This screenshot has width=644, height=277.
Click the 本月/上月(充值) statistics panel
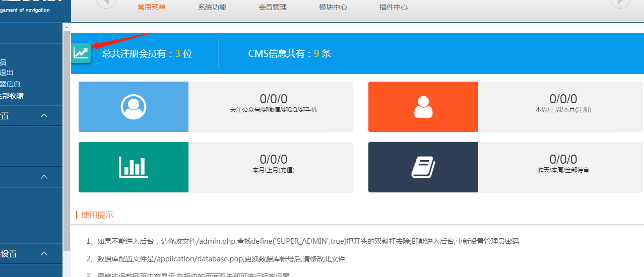273,167
